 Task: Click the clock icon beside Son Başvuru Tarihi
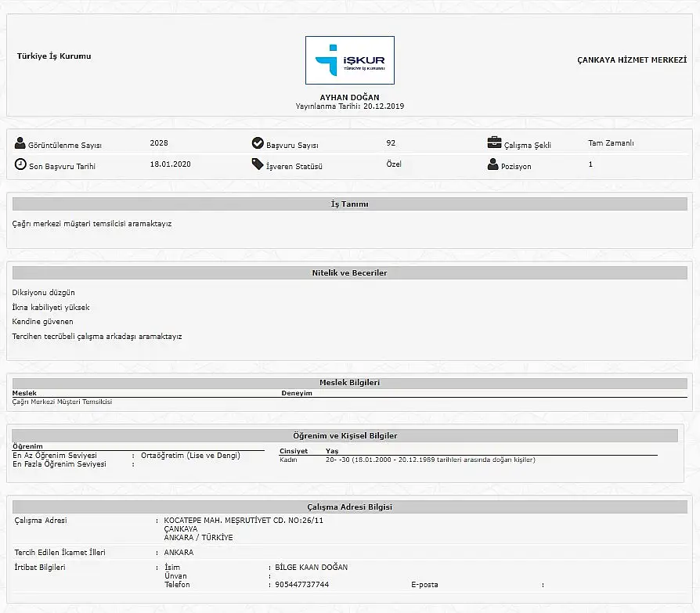(x=20, y=164)
